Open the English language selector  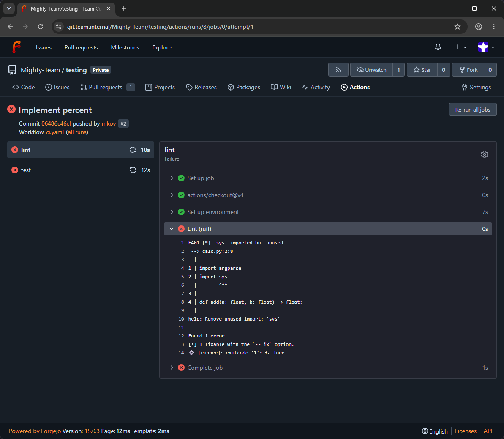[x=435, y=431]
